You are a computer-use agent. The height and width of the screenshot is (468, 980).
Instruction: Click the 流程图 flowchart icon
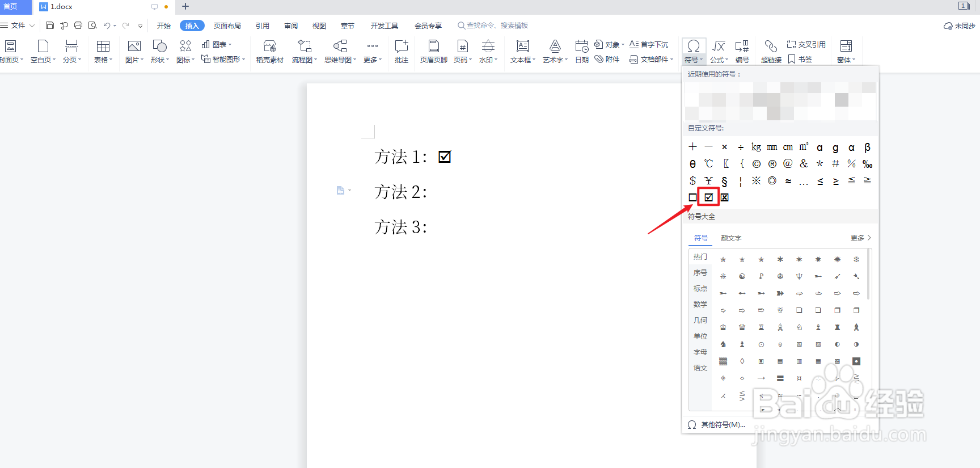tap(305, 46)
